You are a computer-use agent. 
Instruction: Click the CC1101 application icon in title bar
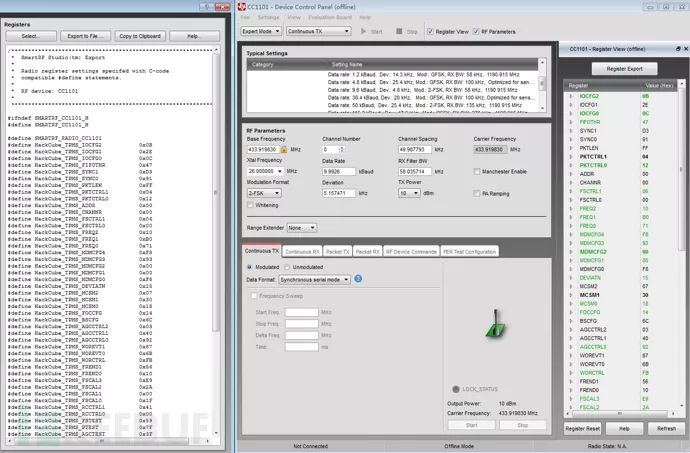click(x=246, y=7)
